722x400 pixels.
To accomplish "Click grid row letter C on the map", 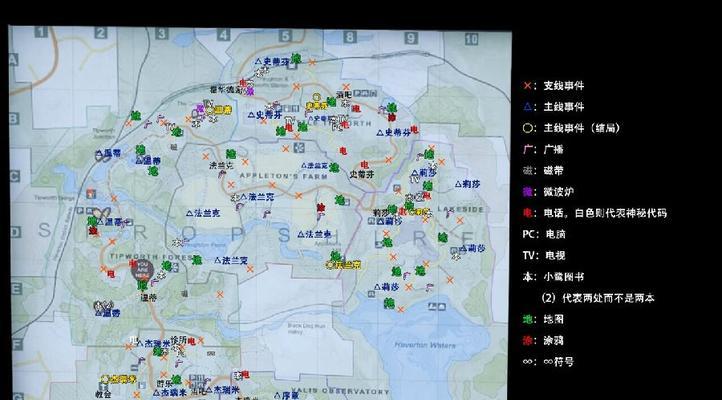I will [x=15, y=176].
